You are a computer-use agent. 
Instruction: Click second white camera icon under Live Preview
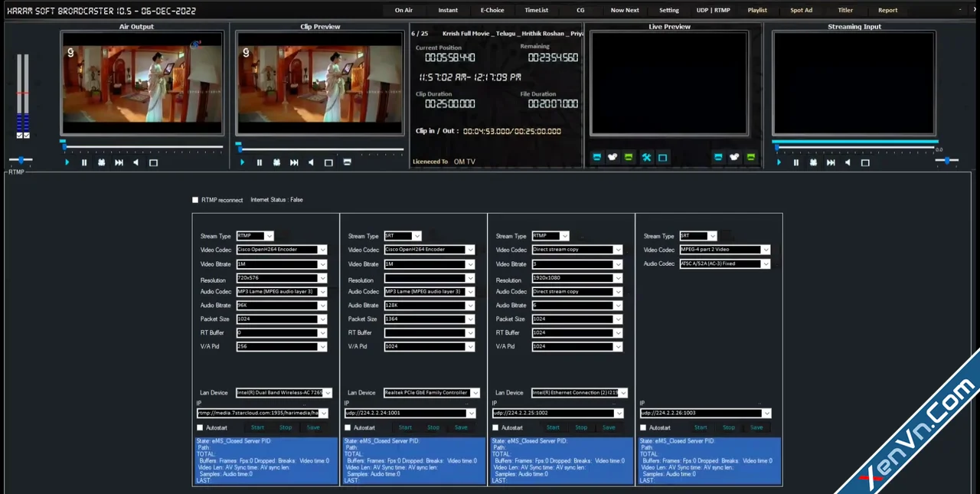pyautogui.click(x=734, y=157)
